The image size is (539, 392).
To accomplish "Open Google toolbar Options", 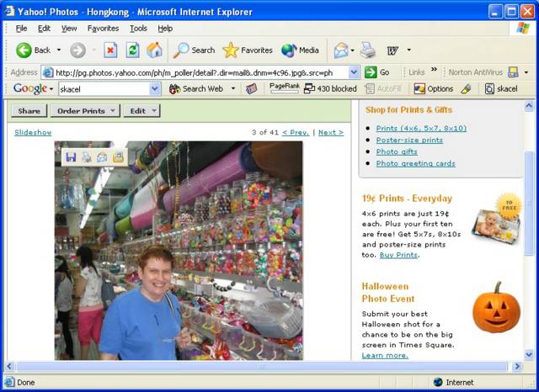I will [434, 88].
